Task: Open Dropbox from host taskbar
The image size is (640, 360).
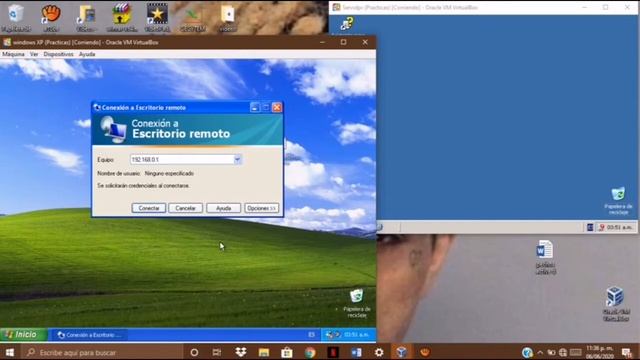Action: 241,352
